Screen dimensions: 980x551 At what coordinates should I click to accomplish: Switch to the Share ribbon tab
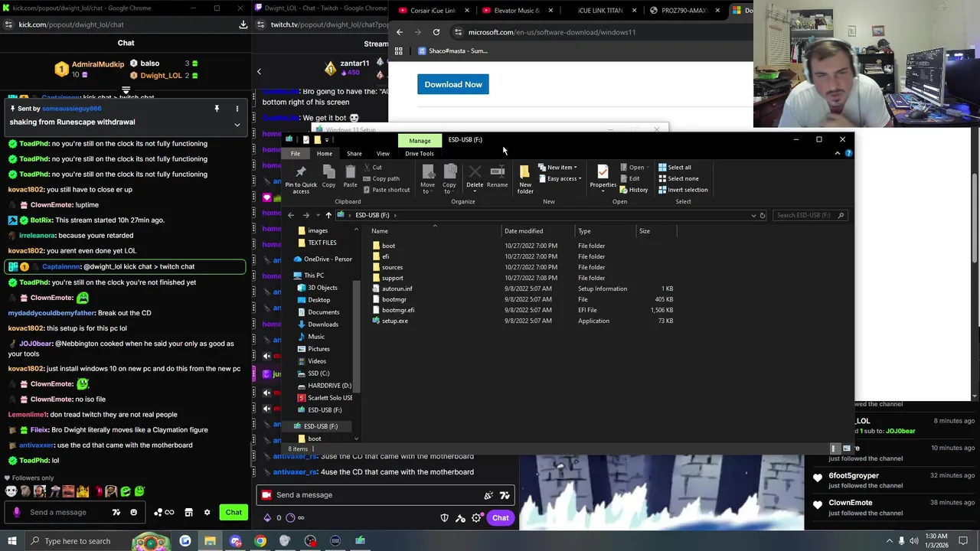tap(354, 154)
